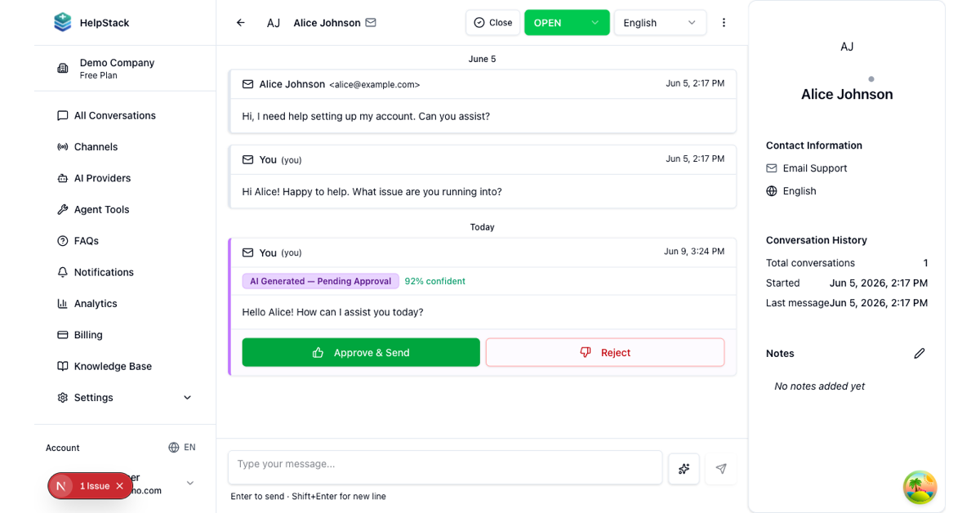Viewport: 980px width, 513px height.
Task: Click the message 'Hi, I need help setting up'
Action: click(366, 116)
